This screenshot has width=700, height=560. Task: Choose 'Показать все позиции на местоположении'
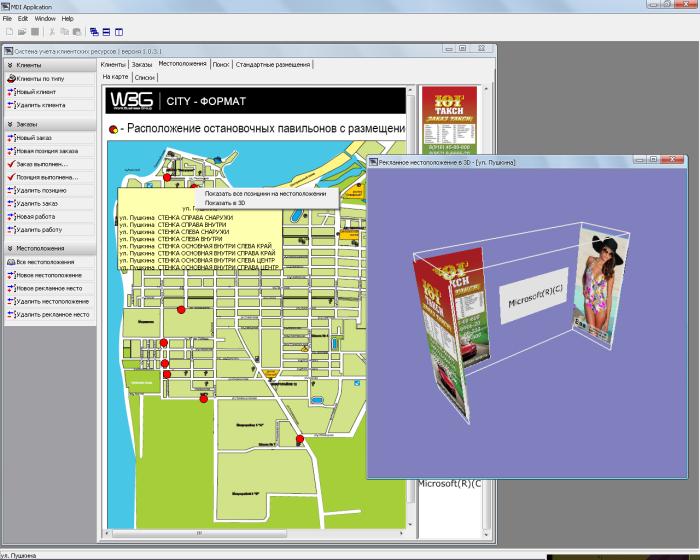coord(266,194)
